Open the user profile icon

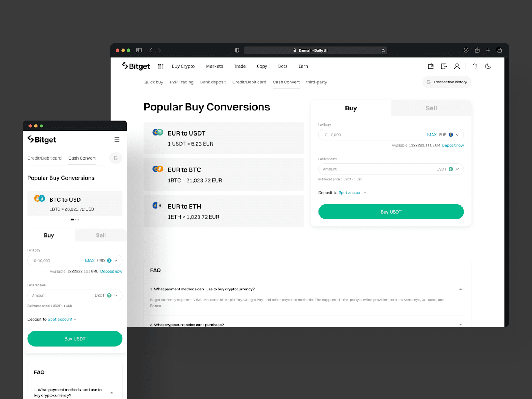457,66
